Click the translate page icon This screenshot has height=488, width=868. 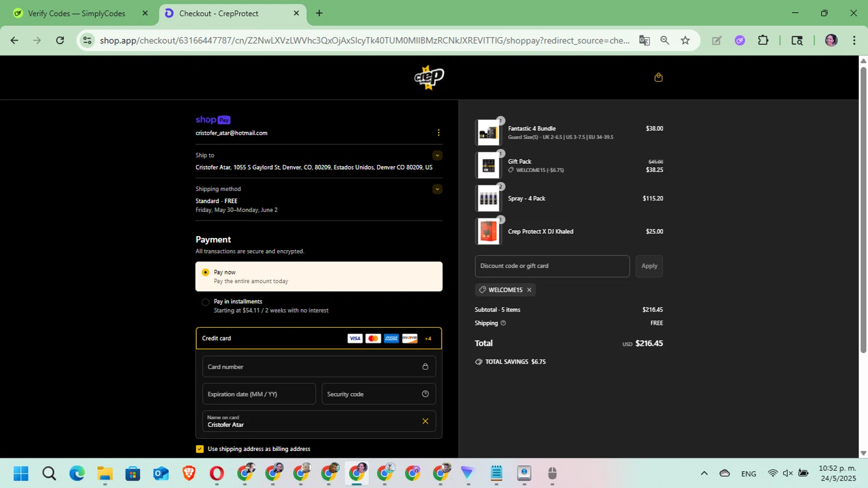(644, 40)
